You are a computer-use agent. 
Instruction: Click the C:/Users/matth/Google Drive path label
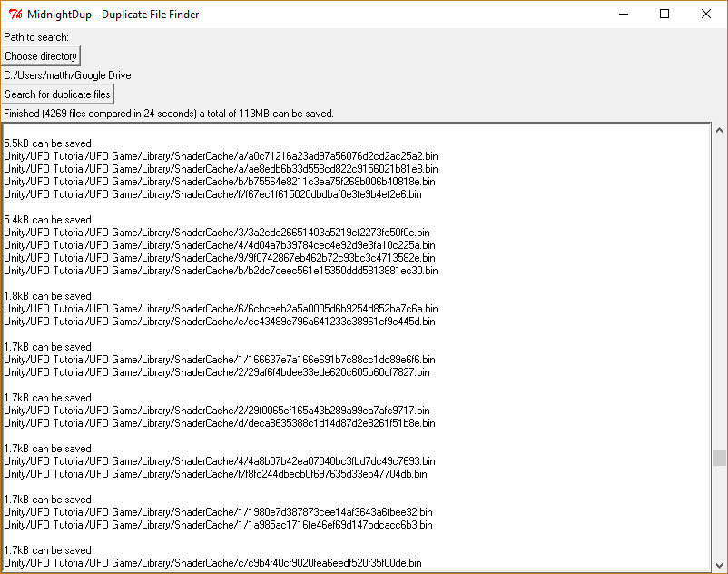tap(67, 75)
